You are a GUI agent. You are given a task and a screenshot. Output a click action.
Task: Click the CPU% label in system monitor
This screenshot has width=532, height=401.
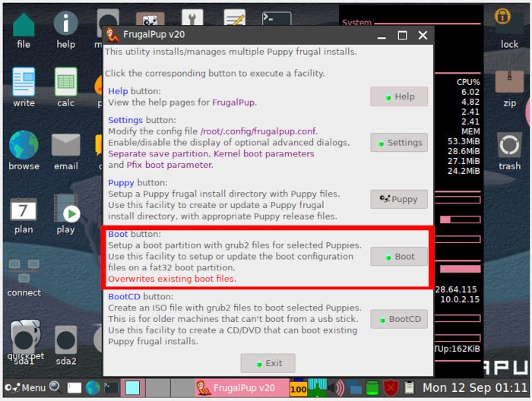point(468,82)
